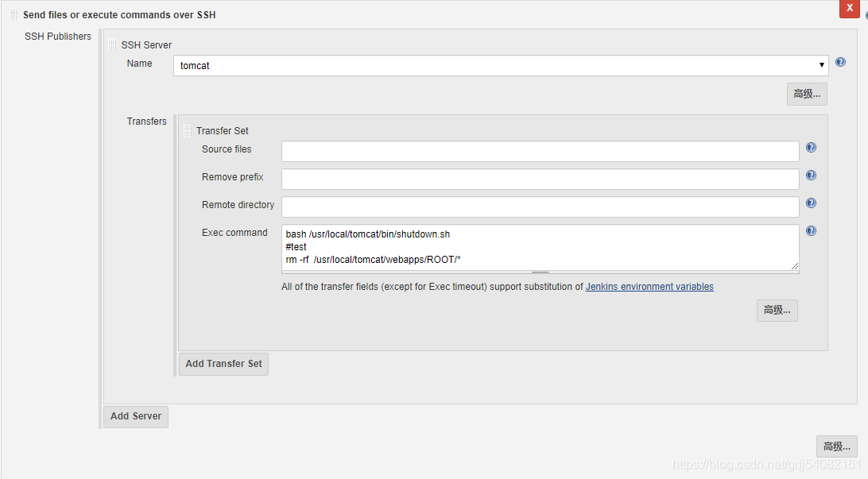
Task: Delete this SSH build step with red X
Action: (x=849, y=8)
